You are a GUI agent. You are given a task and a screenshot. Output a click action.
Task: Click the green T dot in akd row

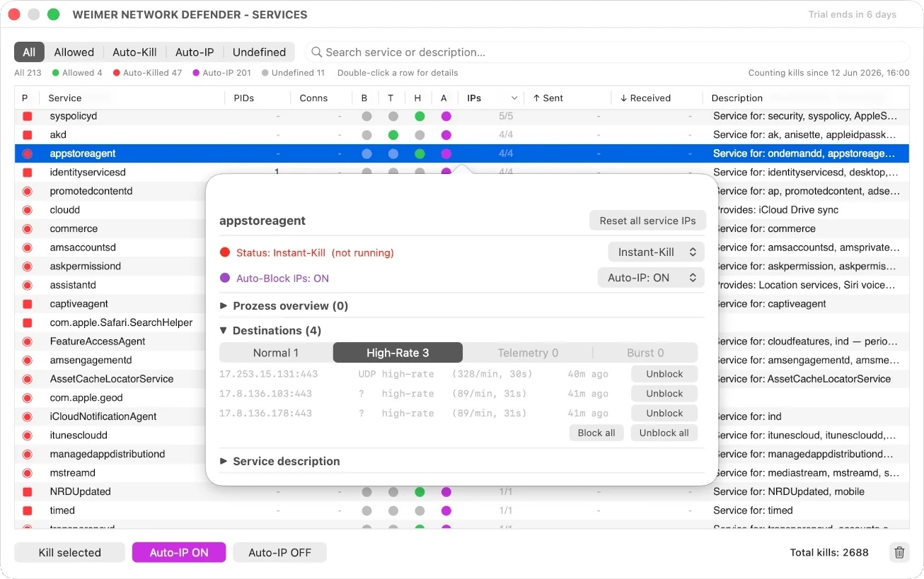393,135
